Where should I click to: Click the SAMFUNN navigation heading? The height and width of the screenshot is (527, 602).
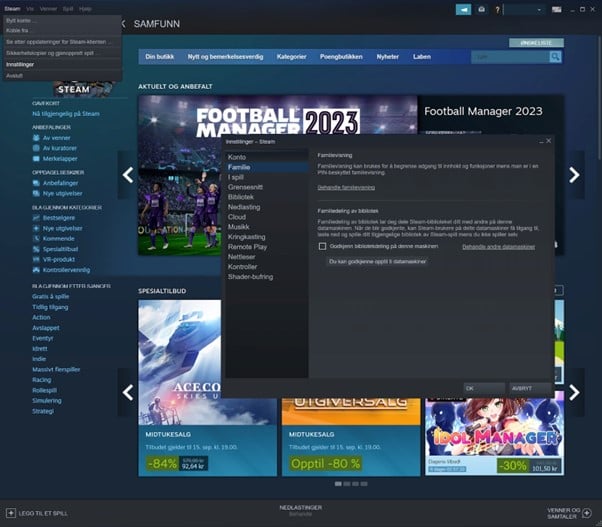[157, 24]
